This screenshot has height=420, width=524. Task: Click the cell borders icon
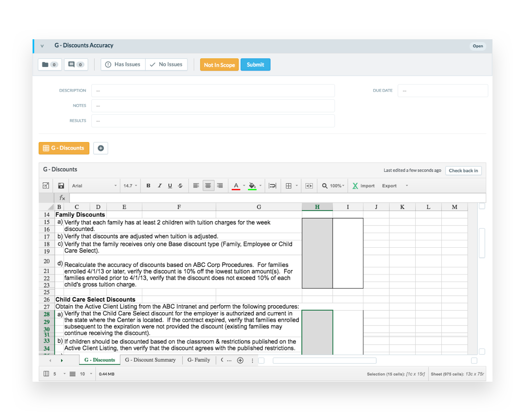click(289, 186)
